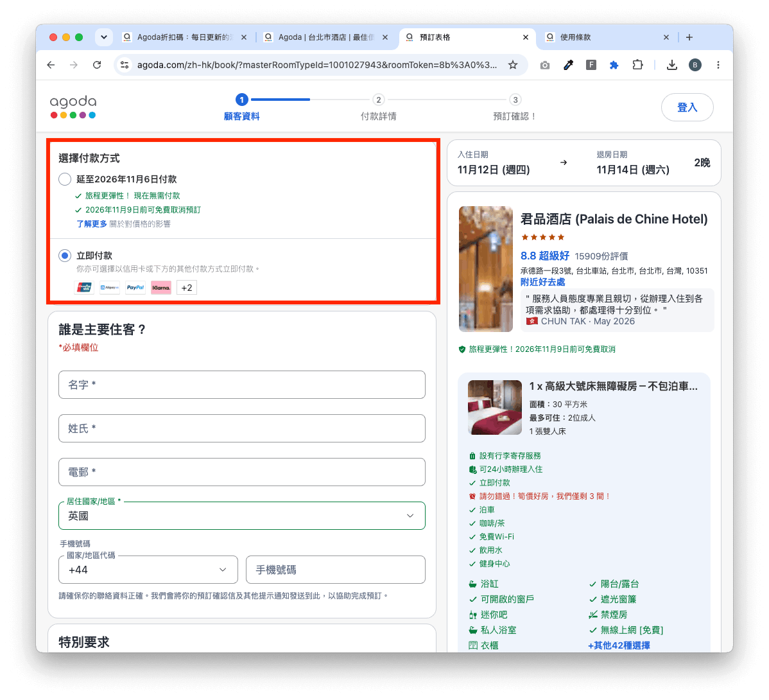
Task: Click step 3 預訂確認
Action: [x=514, y=108]
